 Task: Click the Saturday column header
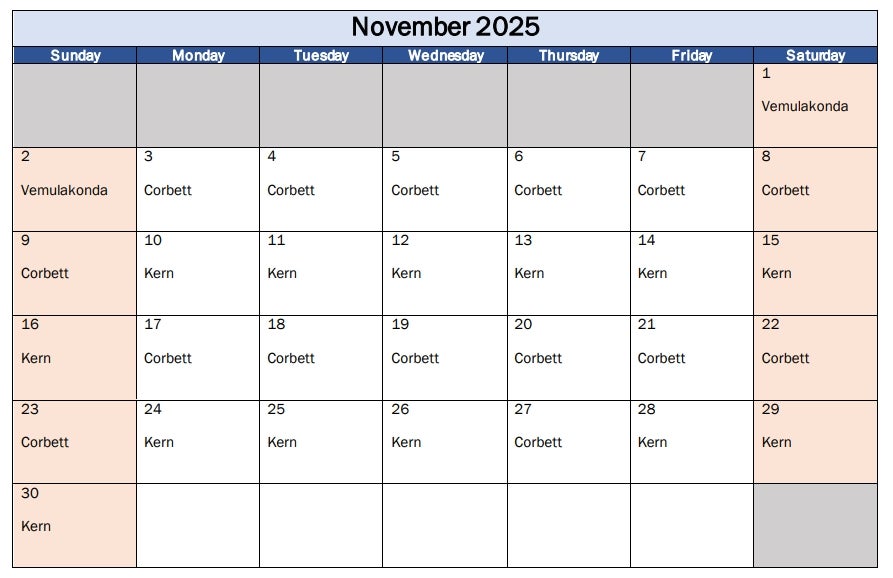(x=815, y=56)
